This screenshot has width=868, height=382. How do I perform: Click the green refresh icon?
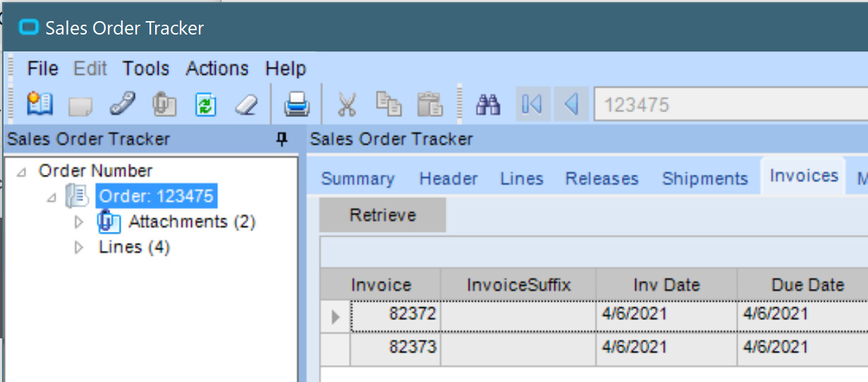[205, 105]
